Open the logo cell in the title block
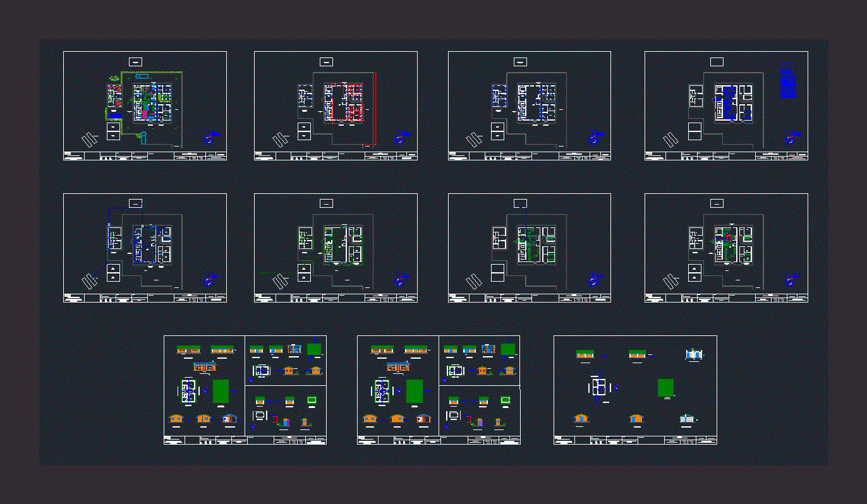Image resolution: width=867 pixels, height=504 pixels. pyautogui.click(x=69, y=153)
